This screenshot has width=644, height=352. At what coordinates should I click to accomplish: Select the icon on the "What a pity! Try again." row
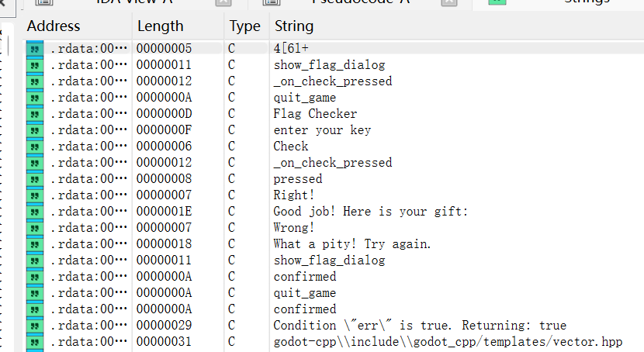(x=35, y=244)
